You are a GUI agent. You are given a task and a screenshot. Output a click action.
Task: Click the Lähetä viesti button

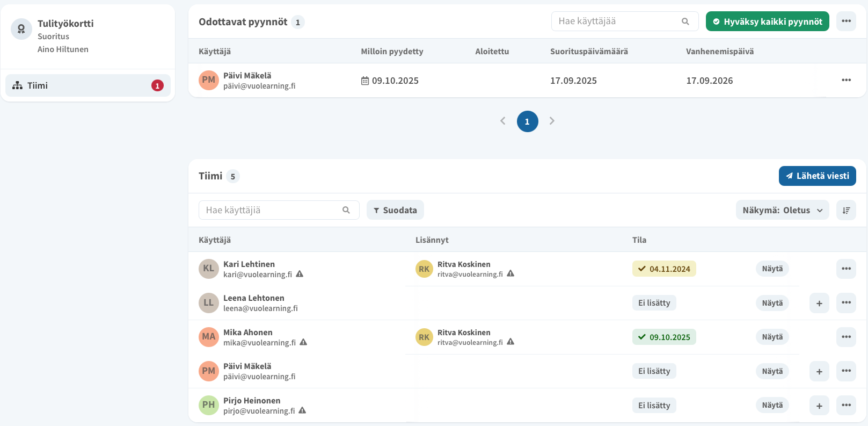click(x=817, y=176)
